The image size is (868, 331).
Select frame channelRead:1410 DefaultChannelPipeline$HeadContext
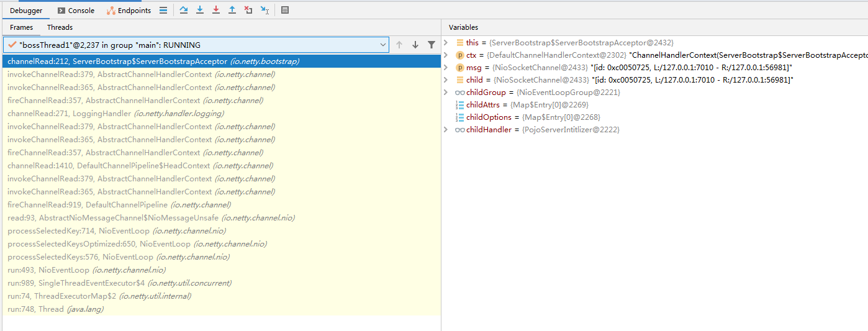(x=221, y=166)
